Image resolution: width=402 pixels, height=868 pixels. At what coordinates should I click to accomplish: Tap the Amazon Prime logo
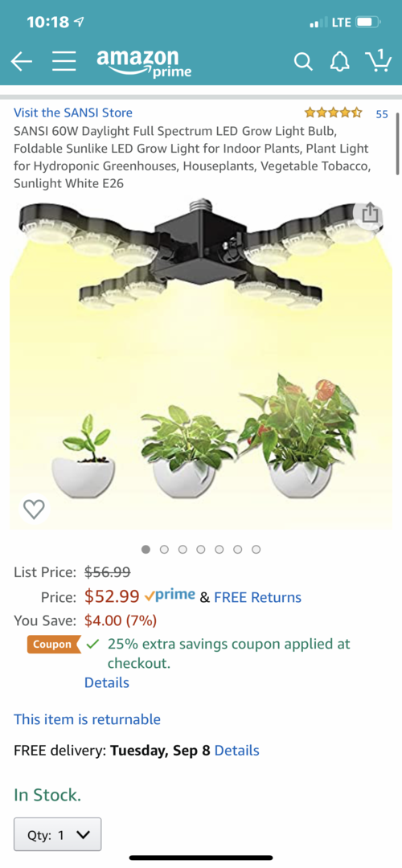pos(144,63)
